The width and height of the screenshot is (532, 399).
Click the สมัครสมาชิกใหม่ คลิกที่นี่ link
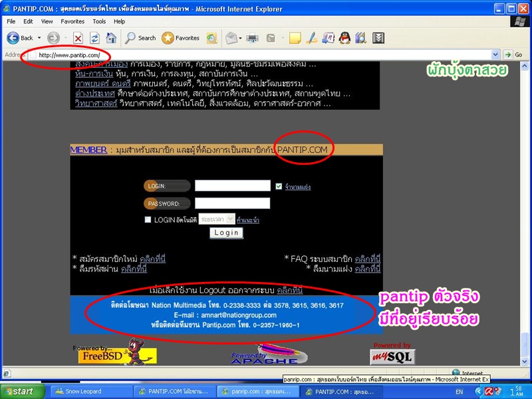tap(152, 259)
